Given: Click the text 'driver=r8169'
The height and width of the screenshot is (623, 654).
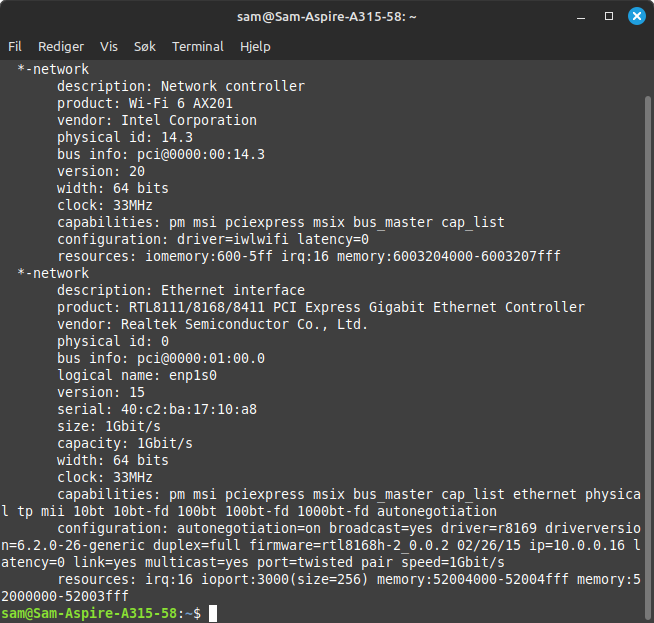Looking at the screenshot, I should point(489,528).
